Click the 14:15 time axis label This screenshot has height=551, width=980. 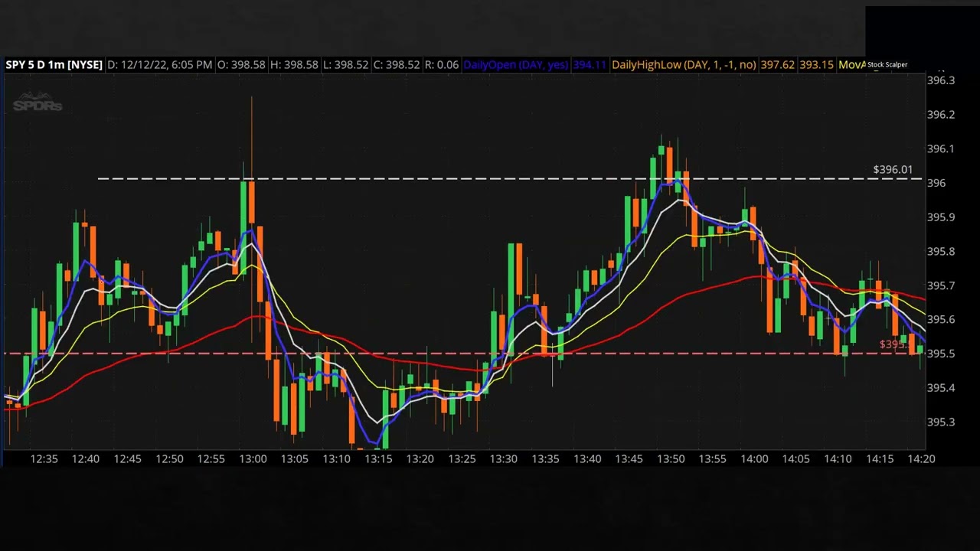click(x=880, y=459)
